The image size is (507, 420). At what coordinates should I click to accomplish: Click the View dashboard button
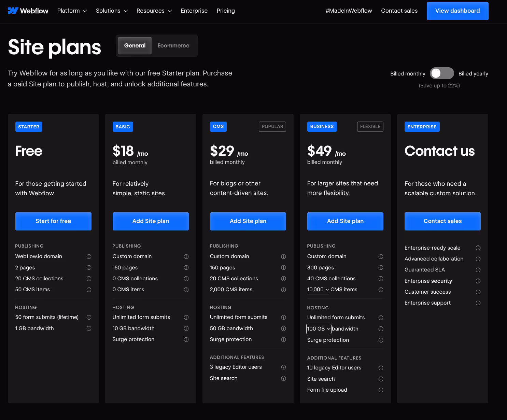click(x=457, y=11)
